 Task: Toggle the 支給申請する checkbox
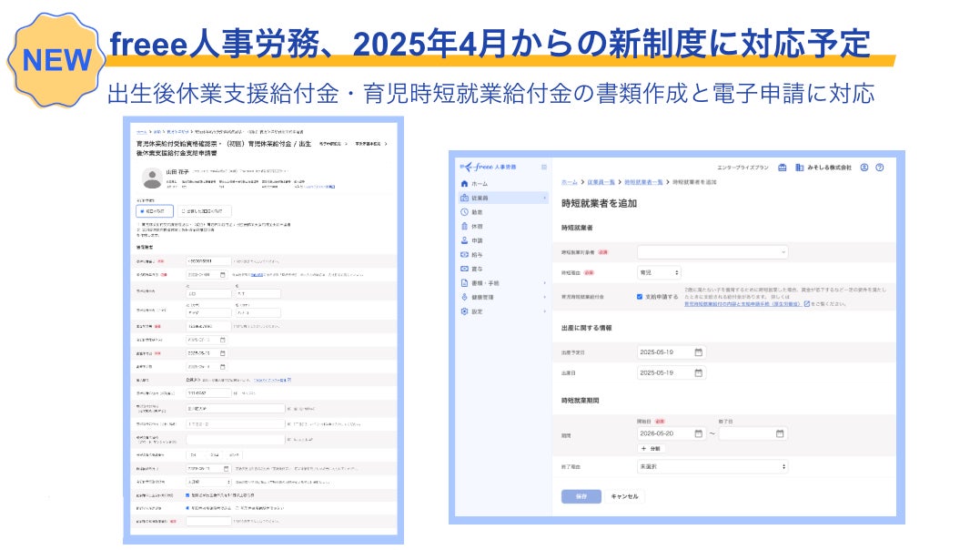click(x=640, y=297)
